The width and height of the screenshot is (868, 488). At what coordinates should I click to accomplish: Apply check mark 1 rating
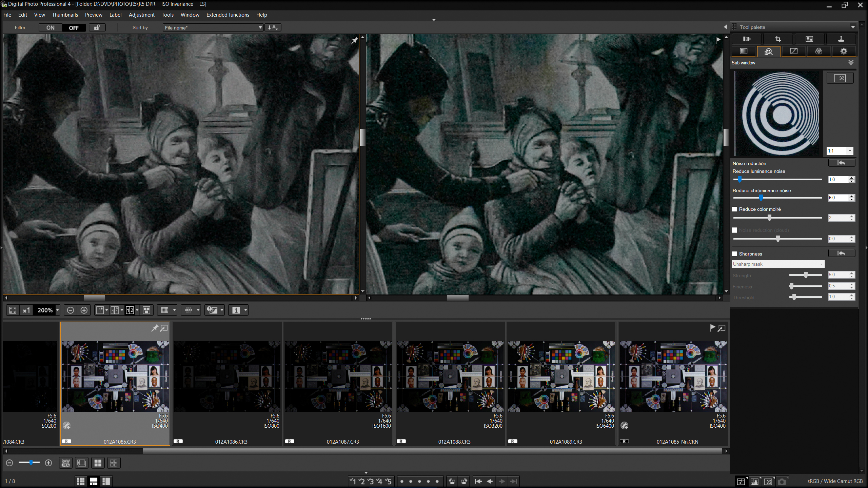(353, 481)
